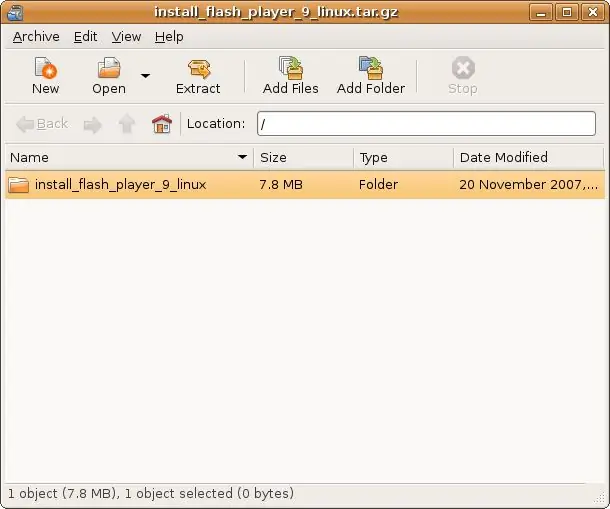
Task: Go up one level arrow
Action: (127, 124)
